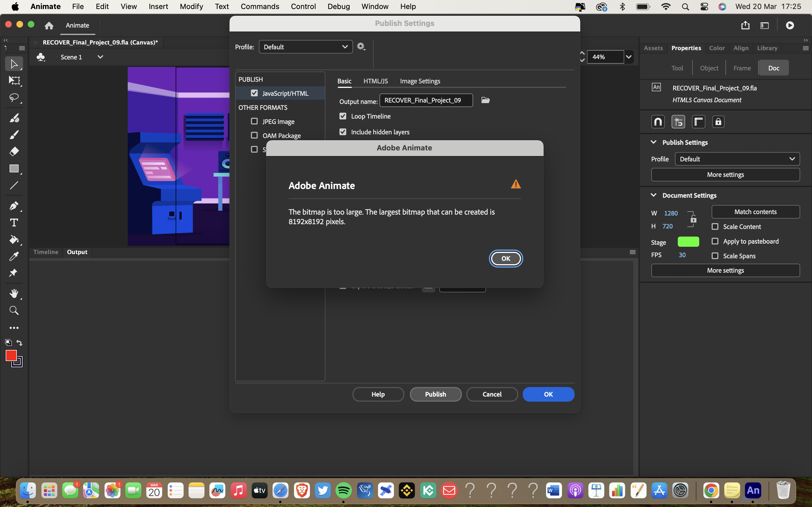
Task: Uncheck Loop Timeline in Publish Settings
Action: (343, 116)
